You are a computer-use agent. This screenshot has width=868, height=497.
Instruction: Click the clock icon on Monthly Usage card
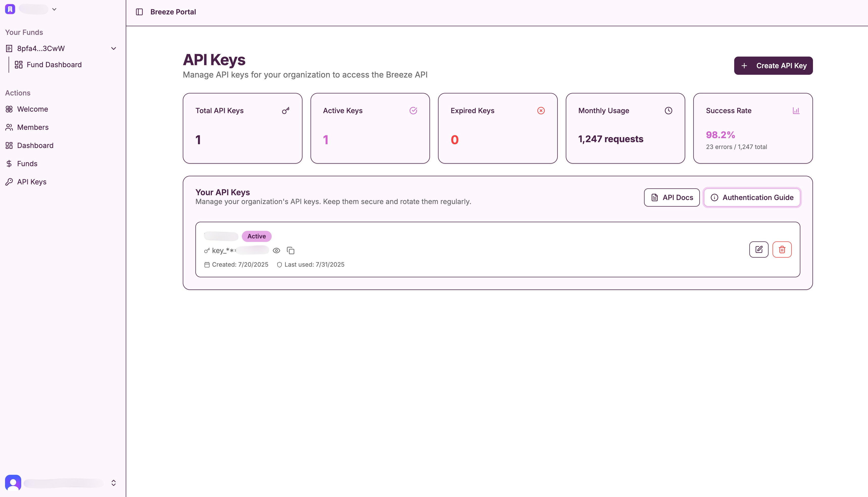(x=668, y=110)
